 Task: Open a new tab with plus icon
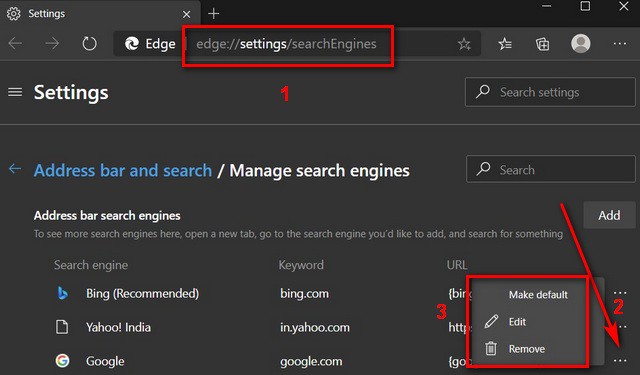213,14
